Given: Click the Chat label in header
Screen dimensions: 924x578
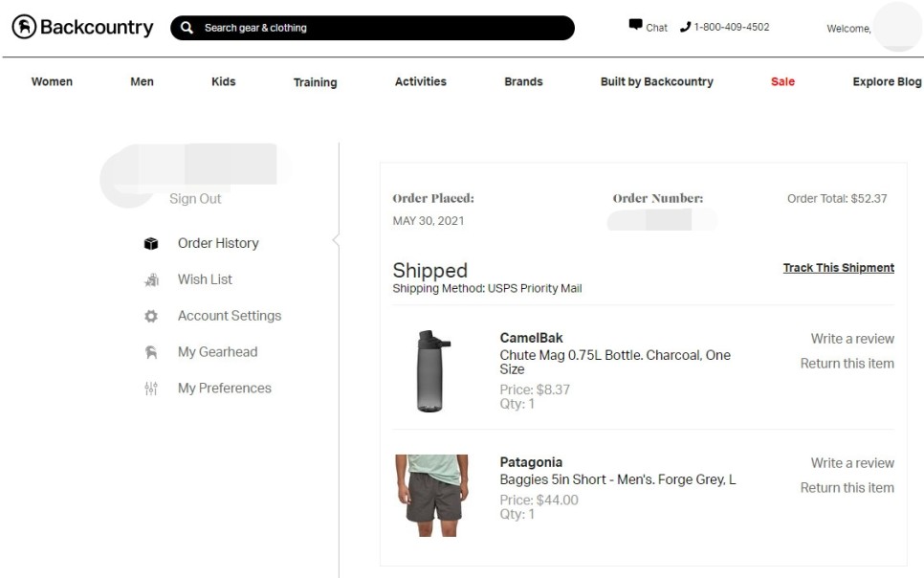Looking at the screenshot, I should click(656, 28).
